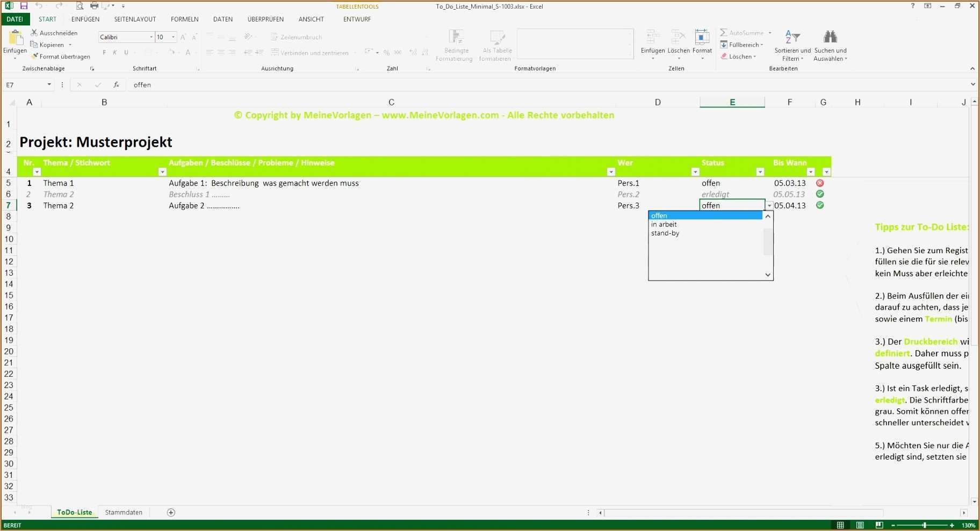Image resolution: width=980 pixels, height=531 pixels.
Task: Toggle underline formatting with the U button
Action: (x=126, y=53)
